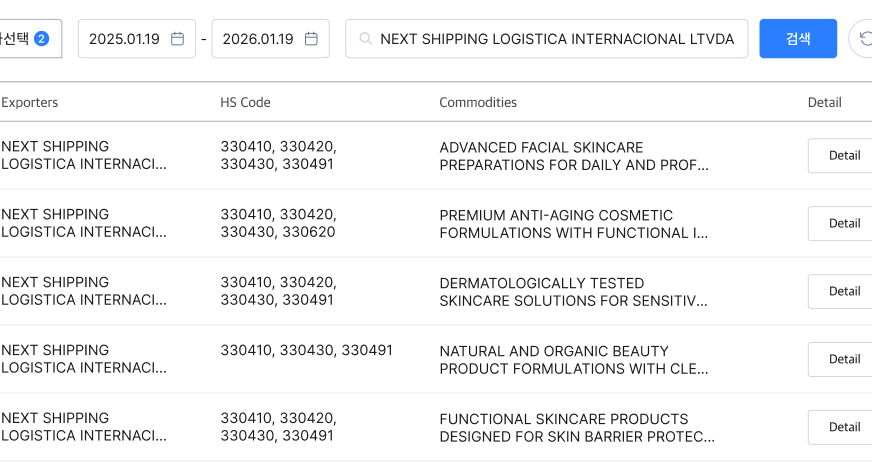Click the circular reset arrow icon

point(863,39)
